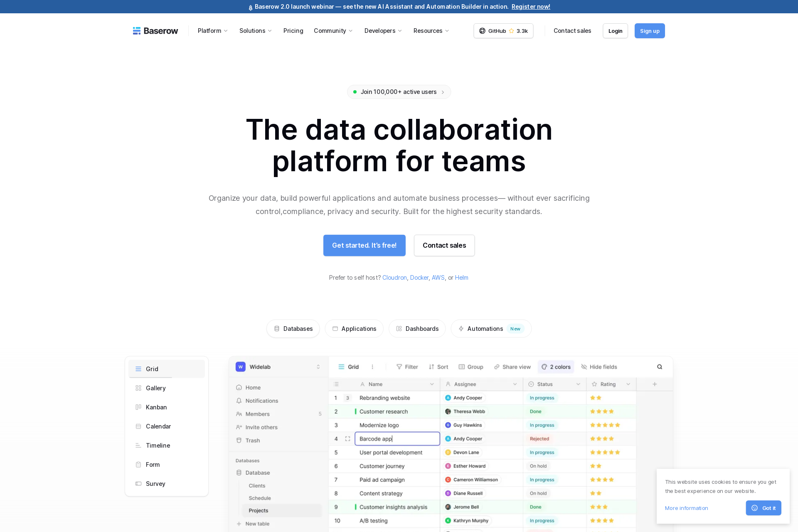798x532 pixels.
Task: Select the Kanban view option
Action: point(156,407)
